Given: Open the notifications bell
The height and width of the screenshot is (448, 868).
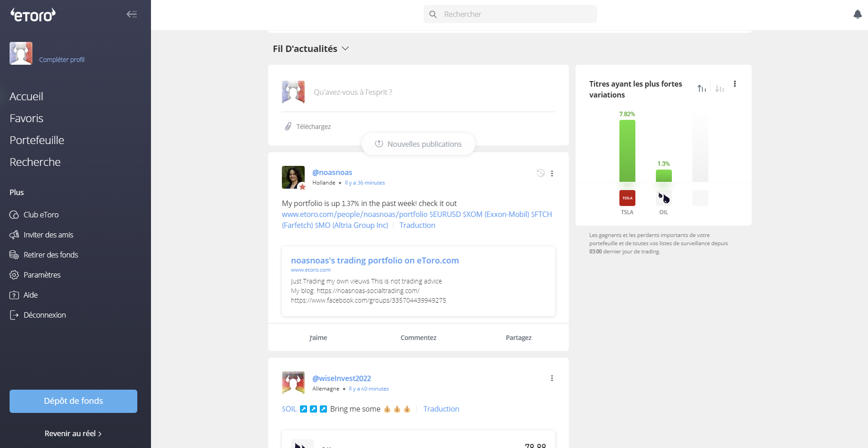Looking at the screenshot, I should tap(858, 14).
